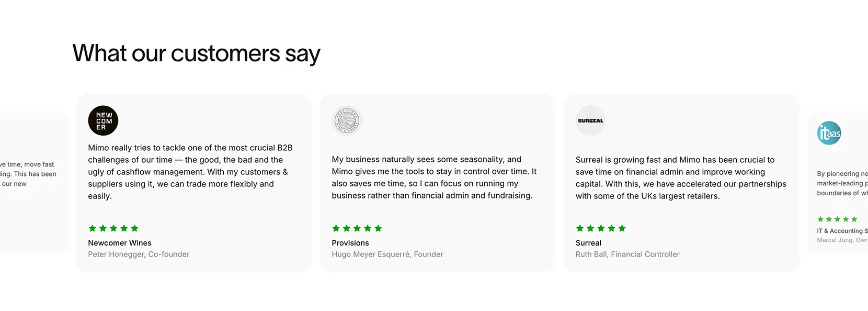Click the five-star rating in the Surreal card
This screenshot has width=868, height=311.
(601, 228)
